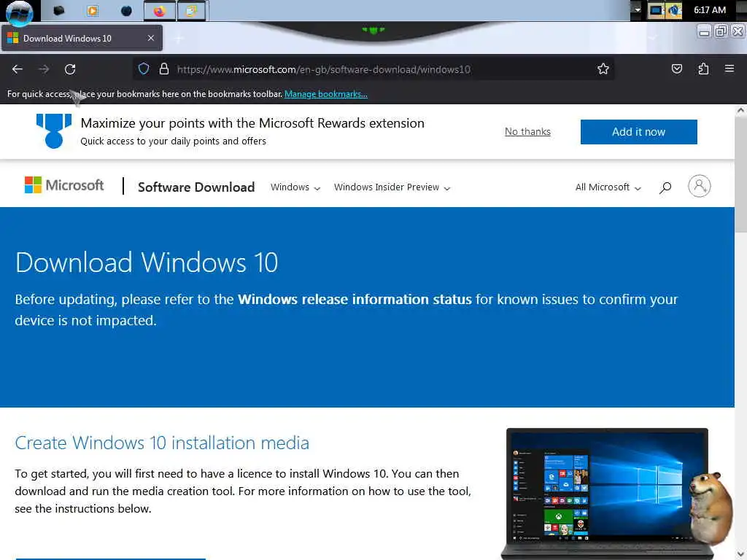The width and height of the screenshot is (747, 560).
Task: Open the Firefox hamburger menu
Action: 729,69
